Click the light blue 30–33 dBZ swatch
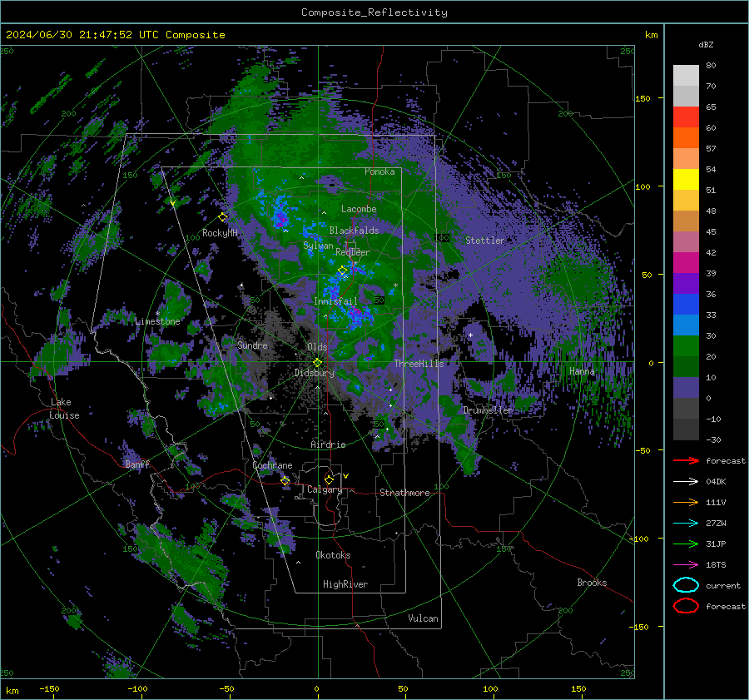Screen dimensions: 749x700 [686, 325]
